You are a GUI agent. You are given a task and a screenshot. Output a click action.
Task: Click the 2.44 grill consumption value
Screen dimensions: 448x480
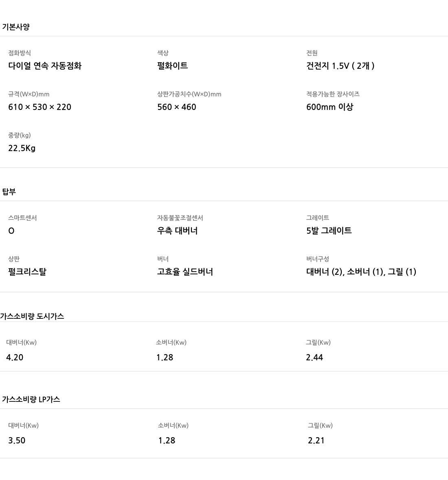[314, 357]
